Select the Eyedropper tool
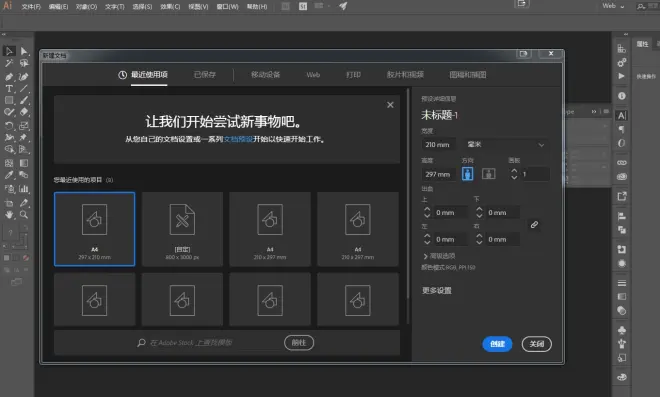The height and width of the screenshot is (397, 660). click(9, 175)
